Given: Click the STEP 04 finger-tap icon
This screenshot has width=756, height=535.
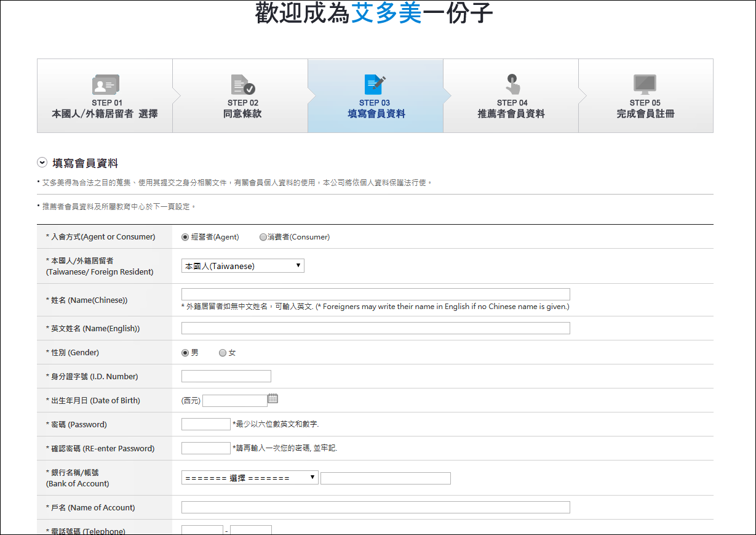Looking at the screenshot, I should click(x=512, y=85).
